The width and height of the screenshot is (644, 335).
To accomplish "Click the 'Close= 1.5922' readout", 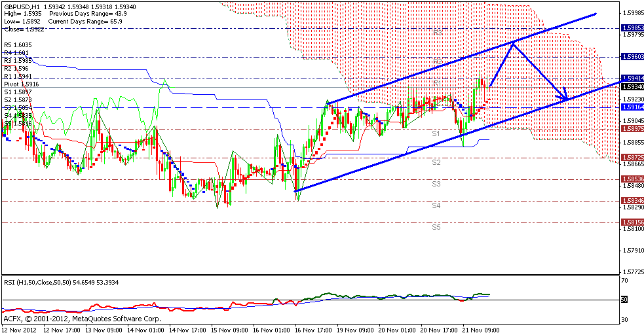I will coord(24,29).
